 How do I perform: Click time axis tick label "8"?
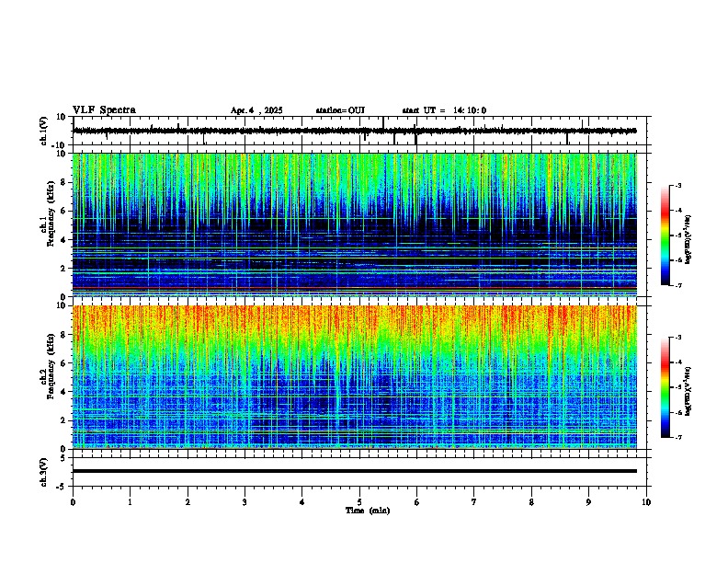pos(531,502)
